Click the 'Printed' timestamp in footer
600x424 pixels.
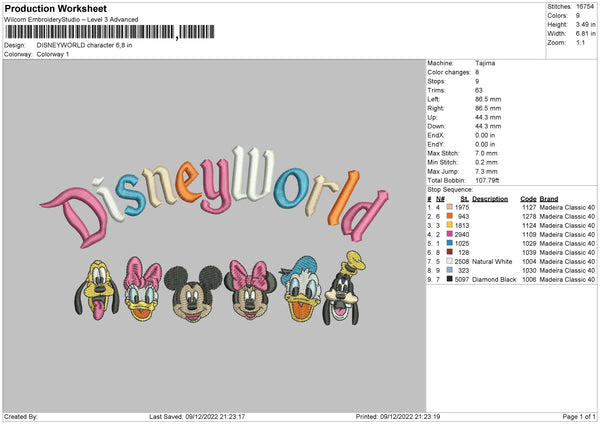(x=398, y=417)
